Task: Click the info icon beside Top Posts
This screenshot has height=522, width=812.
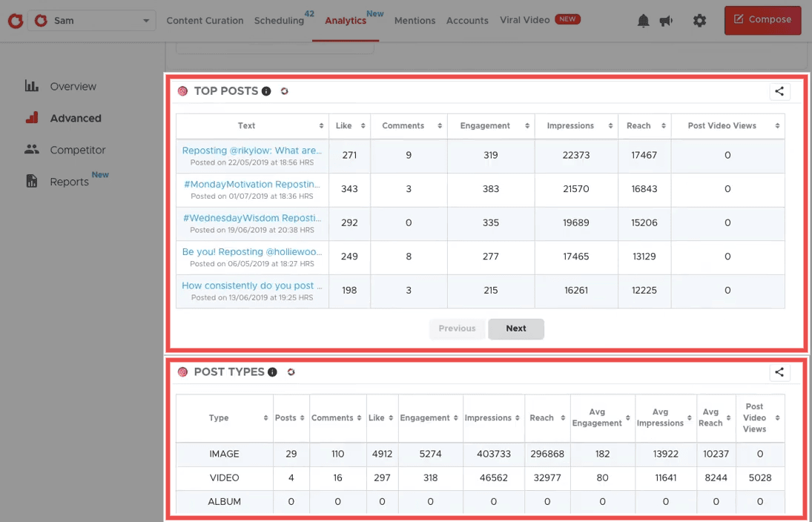Action: pos(267,91)
